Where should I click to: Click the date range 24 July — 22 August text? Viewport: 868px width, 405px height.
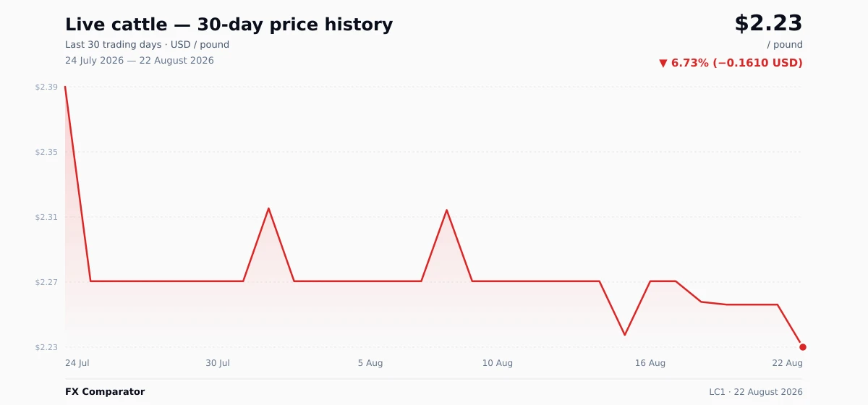pos(140,61)
